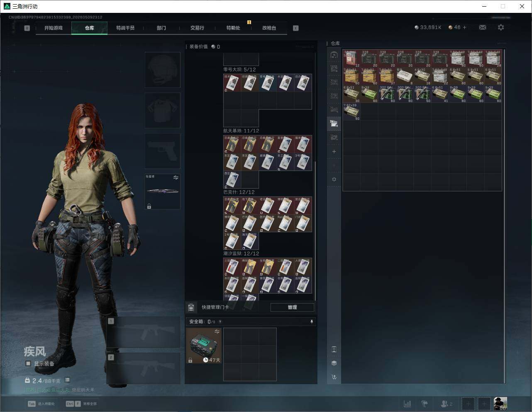Select the 6.8x51 ammo stack of 41
532x412 pixels.
pos(440,94)
